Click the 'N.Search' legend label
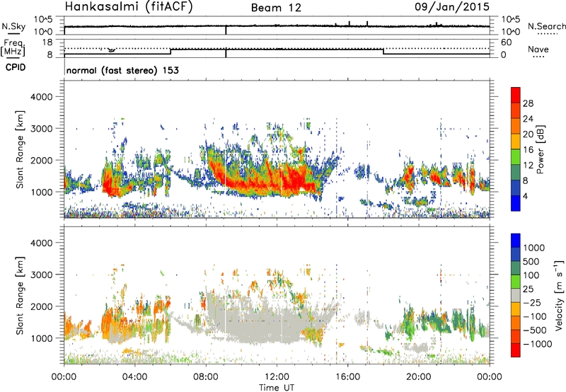This screenshot has width=566, height=392. pos(547,26)
